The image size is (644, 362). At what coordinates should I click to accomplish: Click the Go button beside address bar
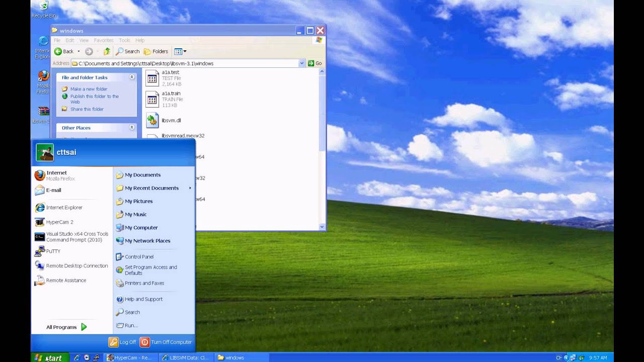315,63
